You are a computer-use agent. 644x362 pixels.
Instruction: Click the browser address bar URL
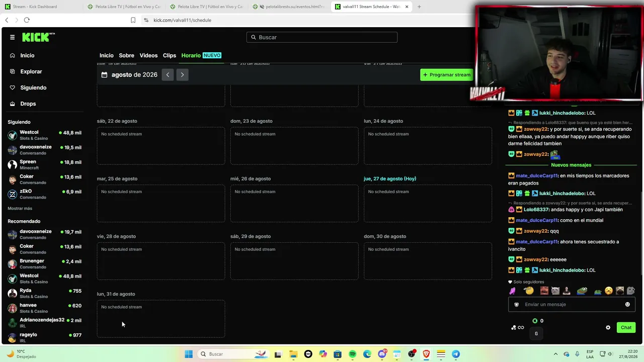182,20
